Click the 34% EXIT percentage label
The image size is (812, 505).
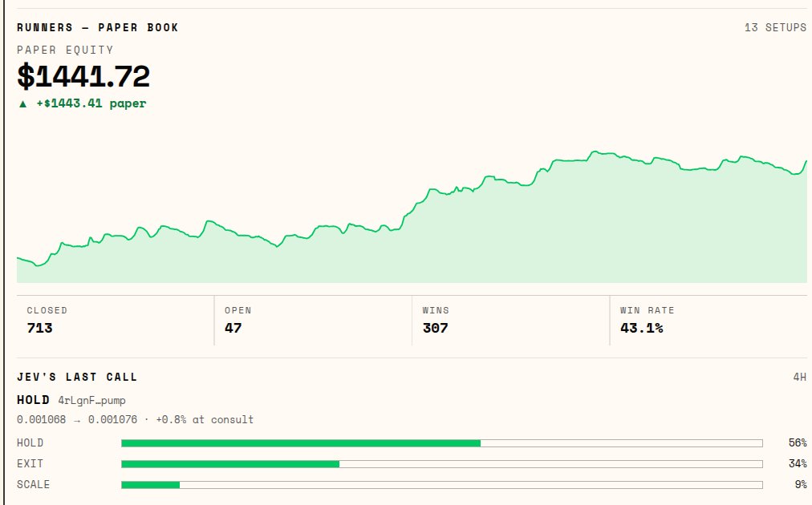pyautogui.click(x=798, y=463)
